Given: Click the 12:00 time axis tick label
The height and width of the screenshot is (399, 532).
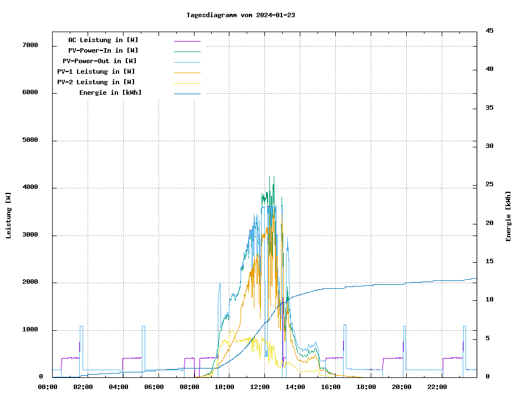Looking at the screenshot, I should tap(260, 387).
